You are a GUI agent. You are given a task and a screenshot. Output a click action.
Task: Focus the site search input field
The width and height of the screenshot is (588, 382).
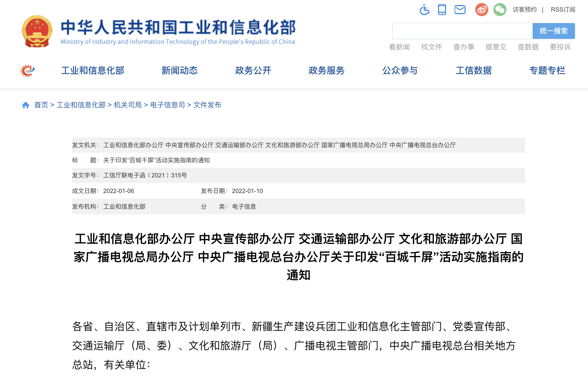point(462,31)
